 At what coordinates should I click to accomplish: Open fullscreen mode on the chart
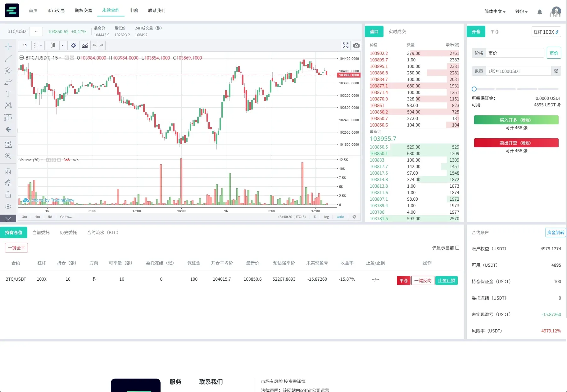tap(345, 45)
